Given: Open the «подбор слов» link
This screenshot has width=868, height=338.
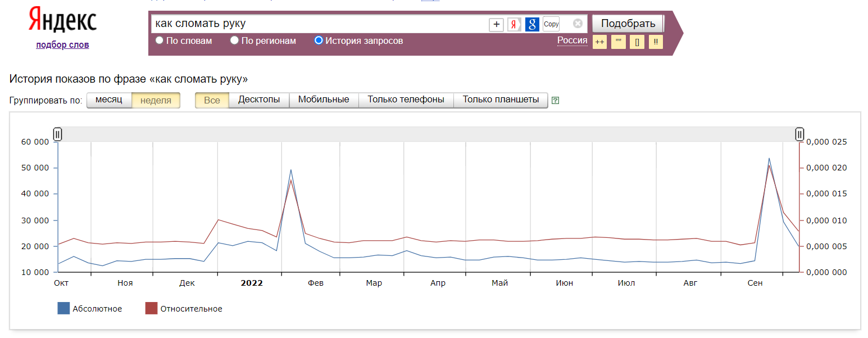Looking at the screenshot, I should pos(62,45).
